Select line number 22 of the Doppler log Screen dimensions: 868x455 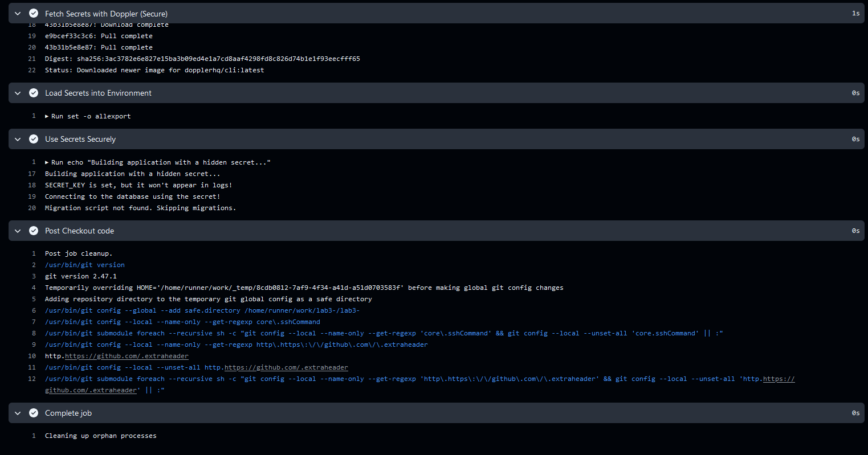(x=32, y=70)
